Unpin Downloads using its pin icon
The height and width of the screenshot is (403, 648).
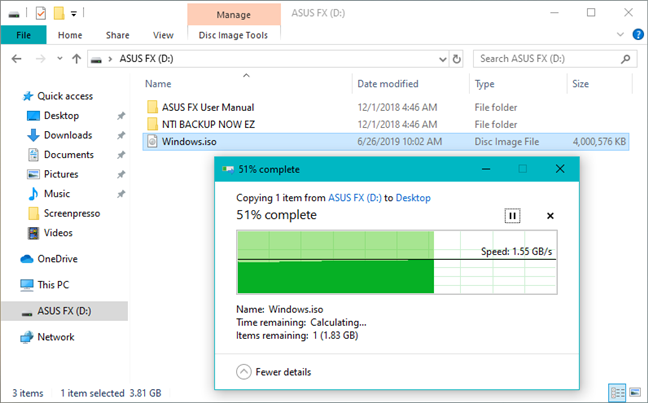coord(121,135)
